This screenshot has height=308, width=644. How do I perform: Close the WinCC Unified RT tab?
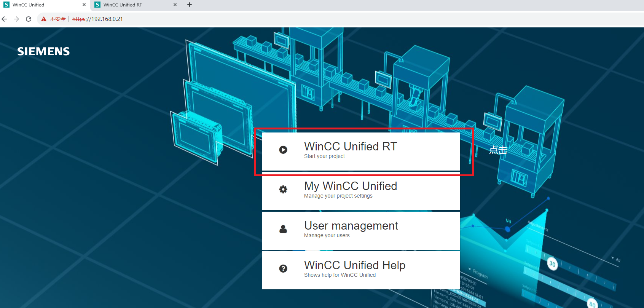click(175, 5)
